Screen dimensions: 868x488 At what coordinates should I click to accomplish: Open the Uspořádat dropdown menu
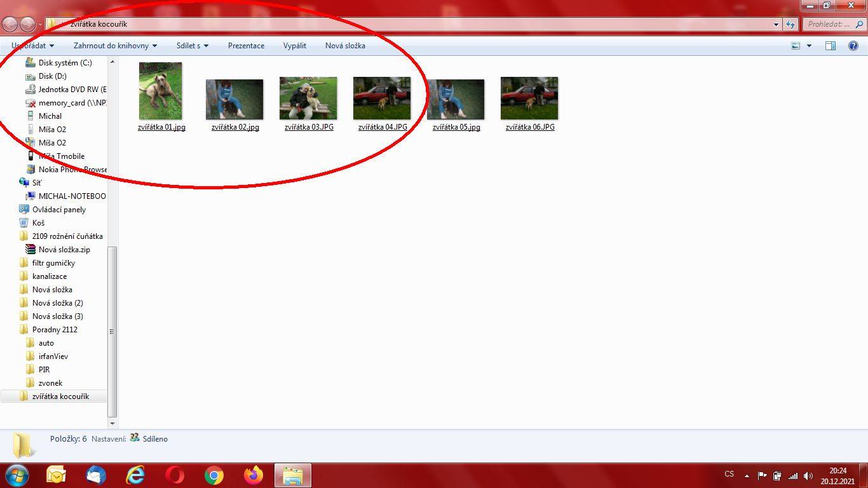(x=32, y=46)
